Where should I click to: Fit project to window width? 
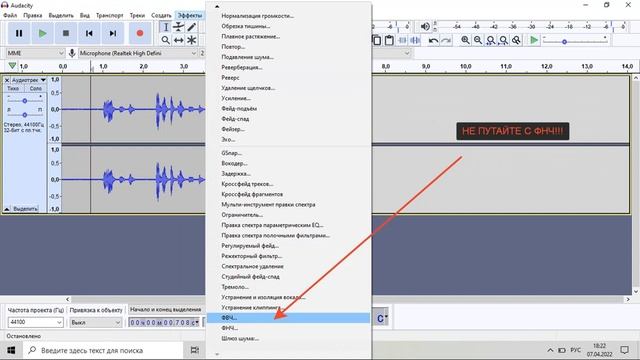[504, 40]
